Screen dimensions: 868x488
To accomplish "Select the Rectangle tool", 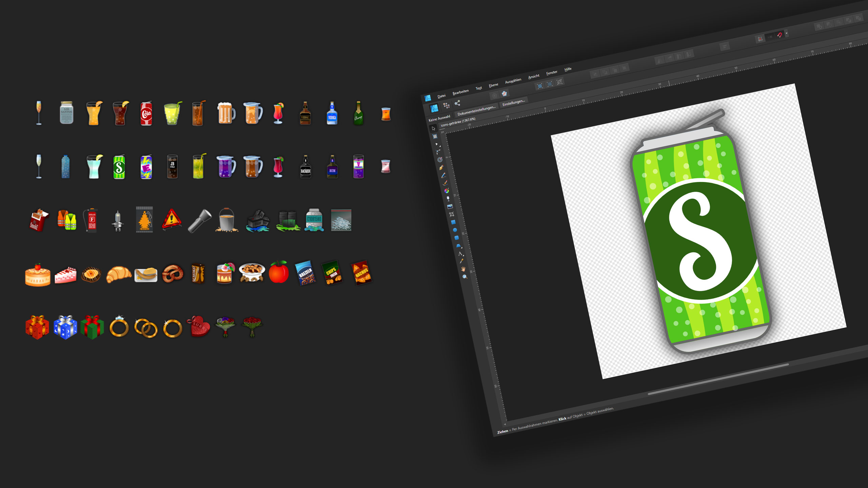I will pos(453,222).
